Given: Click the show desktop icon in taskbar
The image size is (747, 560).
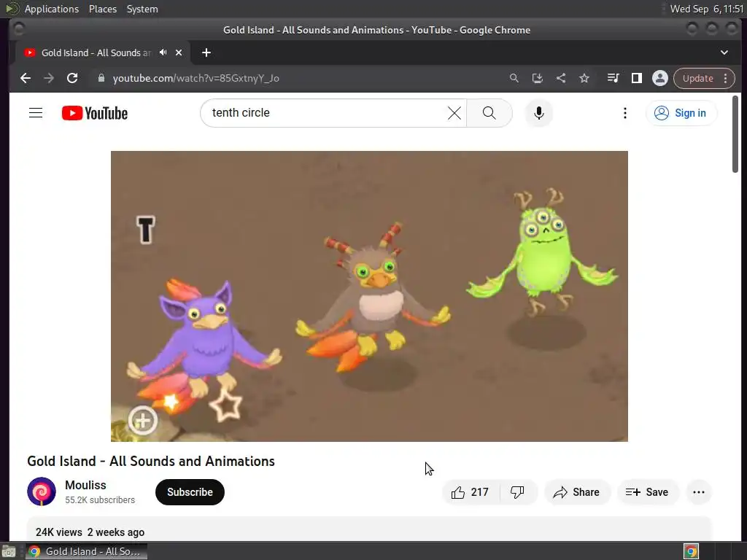Looking at the screenshot, I should click(9, 551).
